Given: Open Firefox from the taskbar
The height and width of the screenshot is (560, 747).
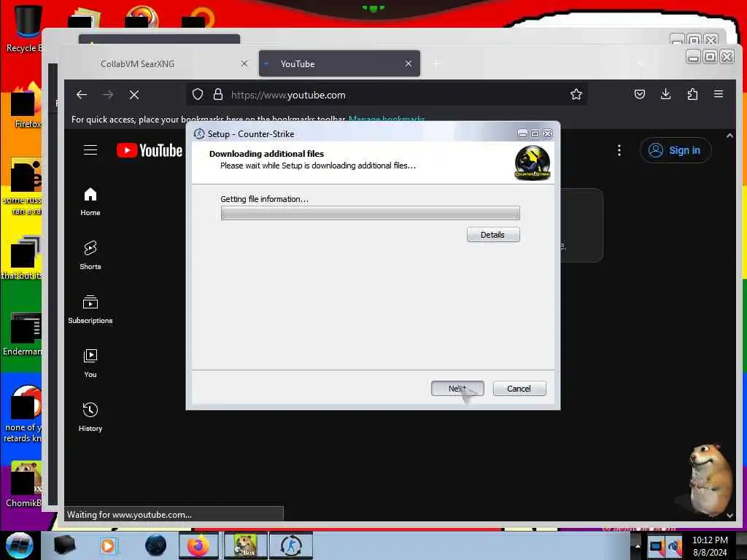Looking at the screenshot, I should coord(198,545).
